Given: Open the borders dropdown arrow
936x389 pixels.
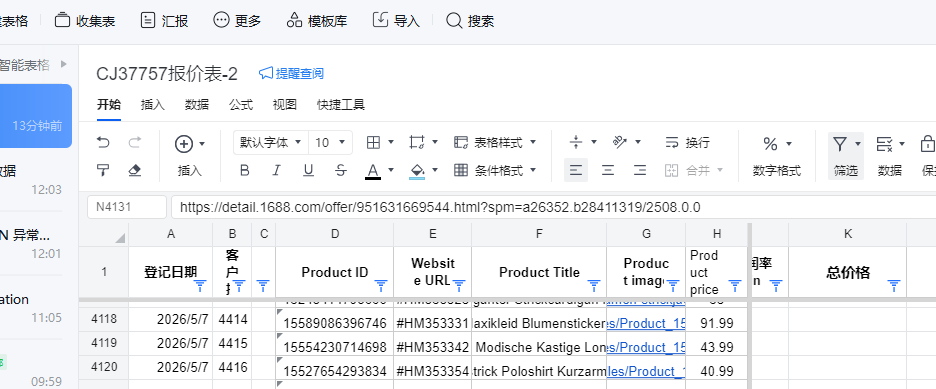Looking at the screenshot, I should (x=391, y=143).
